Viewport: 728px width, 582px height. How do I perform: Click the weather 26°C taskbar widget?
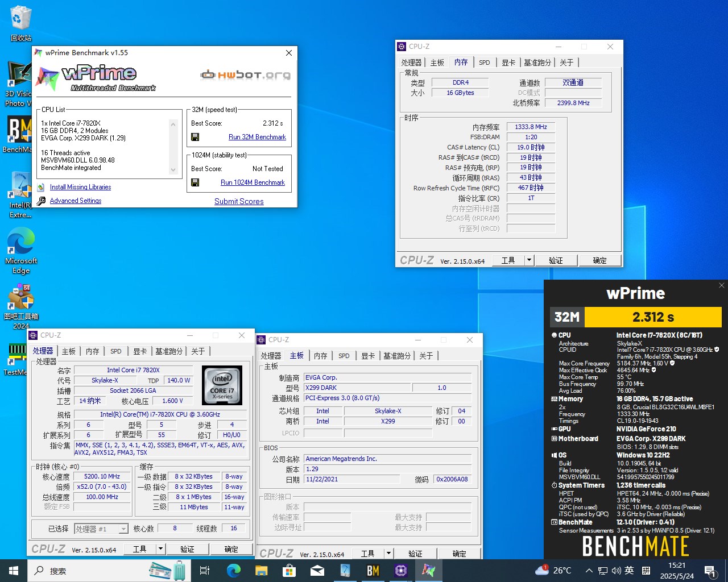(x=553, y=571)
